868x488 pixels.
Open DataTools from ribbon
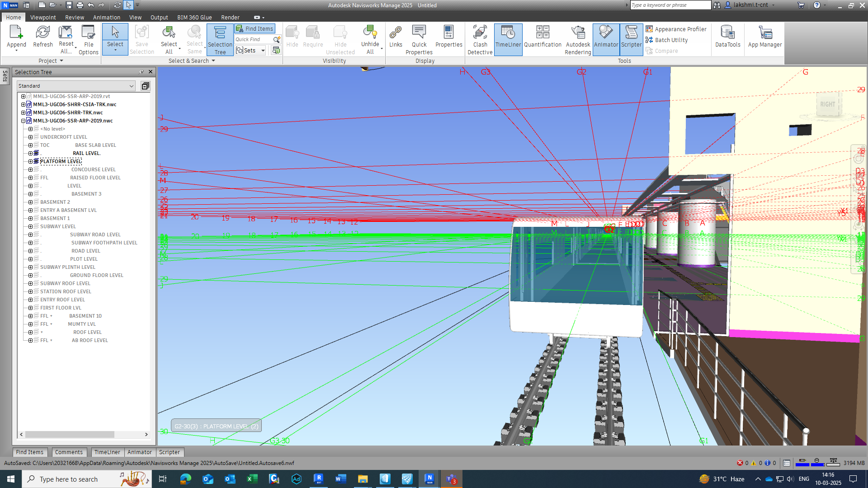point(727,36)
